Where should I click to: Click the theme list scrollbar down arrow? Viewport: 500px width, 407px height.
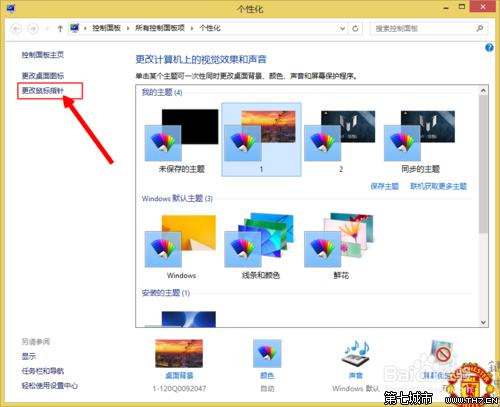(483, 322)
